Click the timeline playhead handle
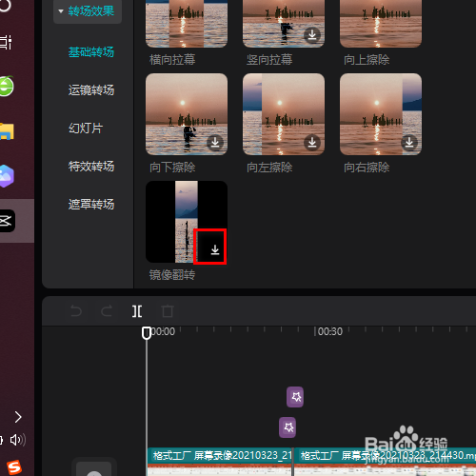The width and height of the screenshot is (476, 476). click(147, 333)
